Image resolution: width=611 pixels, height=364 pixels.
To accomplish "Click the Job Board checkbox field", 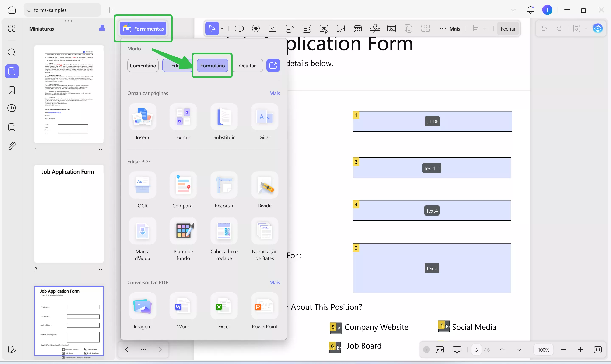I will [335, 347].
